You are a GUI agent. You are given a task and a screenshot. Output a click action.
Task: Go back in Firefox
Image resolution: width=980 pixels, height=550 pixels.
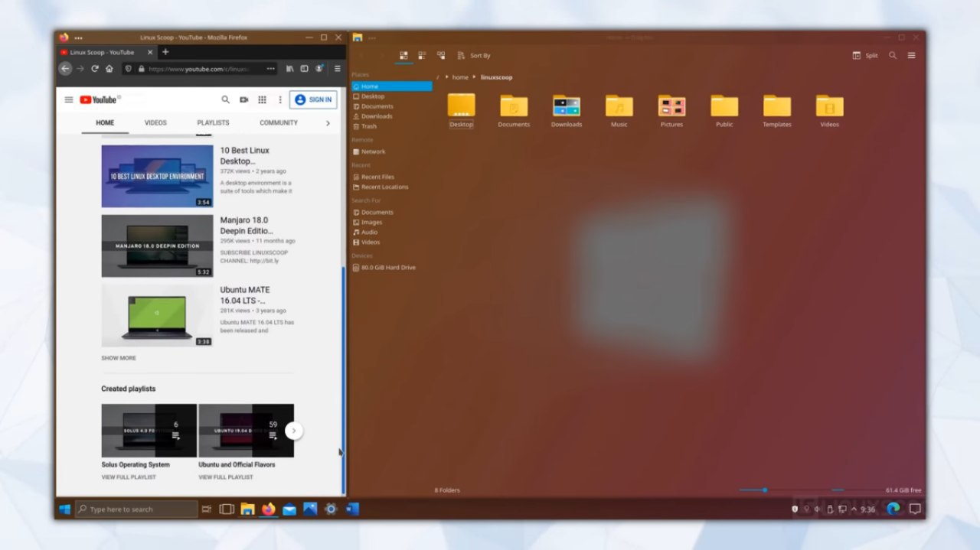coord(65,69)
